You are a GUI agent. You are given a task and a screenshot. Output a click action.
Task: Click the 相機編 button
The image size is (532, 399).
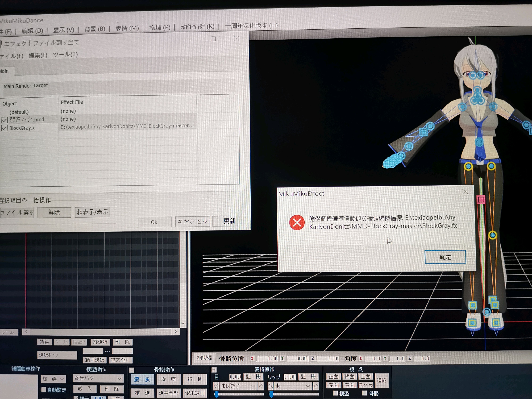[204, 358]
